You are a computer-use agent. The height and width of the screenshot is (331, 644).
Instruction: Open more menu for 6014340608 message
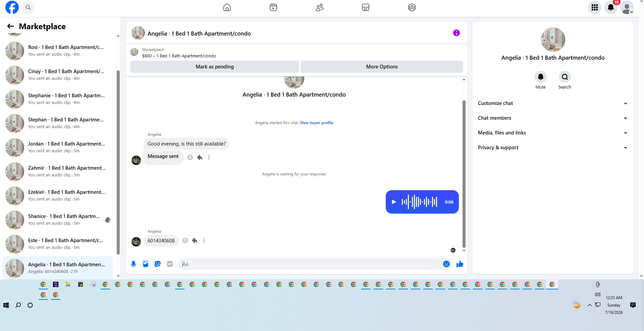pyautogui.click(x=204, y=240)
